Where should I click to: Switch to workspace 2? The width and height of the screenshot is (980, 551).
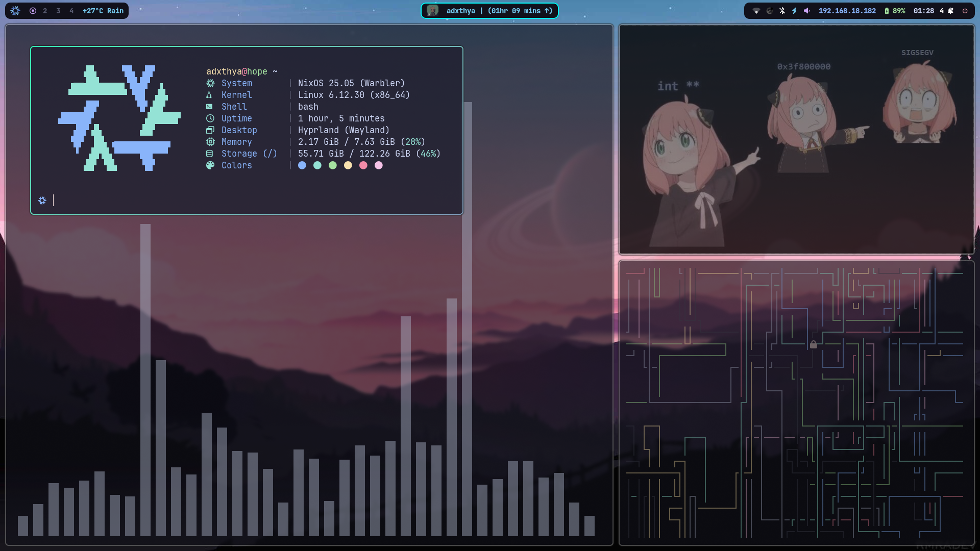coord(45,11)
